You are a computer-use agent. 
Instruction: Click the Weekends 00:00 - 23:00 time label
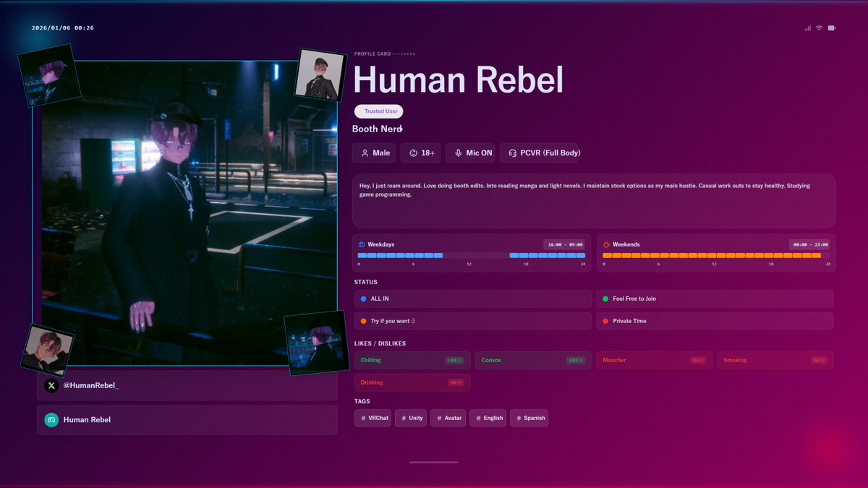pos(810,244)
